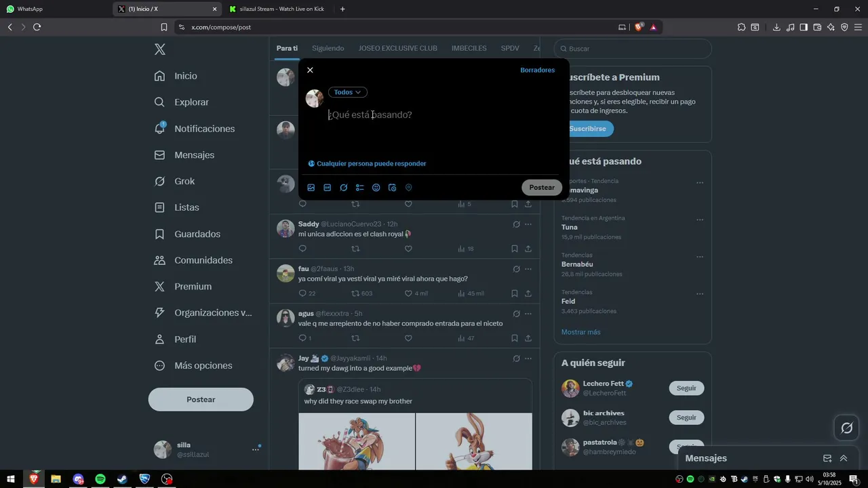Reload the page
Screen dimensions: 868x488
pyautogui.click(x=37, y=27)
